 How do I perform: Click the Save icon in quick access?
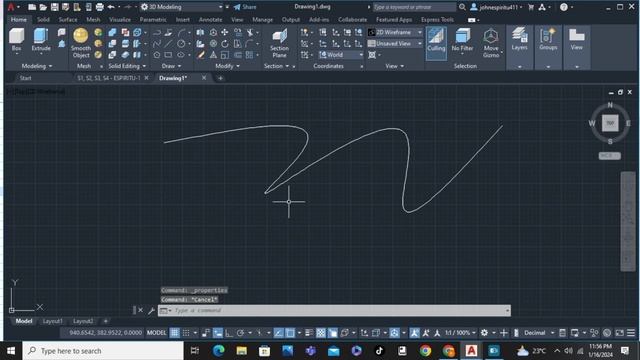[54, 7]
